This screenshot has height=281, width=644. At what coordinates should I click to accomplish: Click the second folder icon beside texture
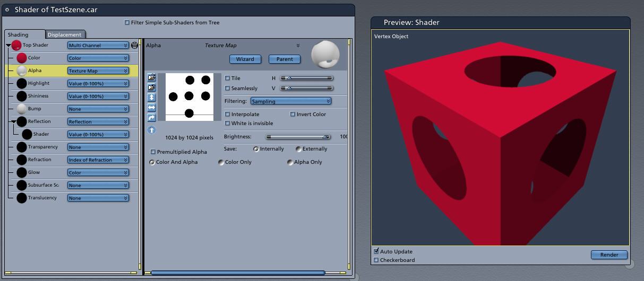point(152,87)
